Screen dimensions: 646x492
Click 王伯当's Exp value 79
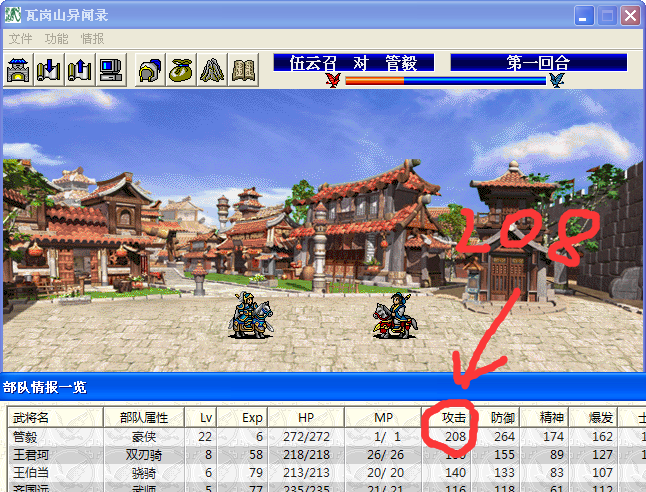pos(256,473)
